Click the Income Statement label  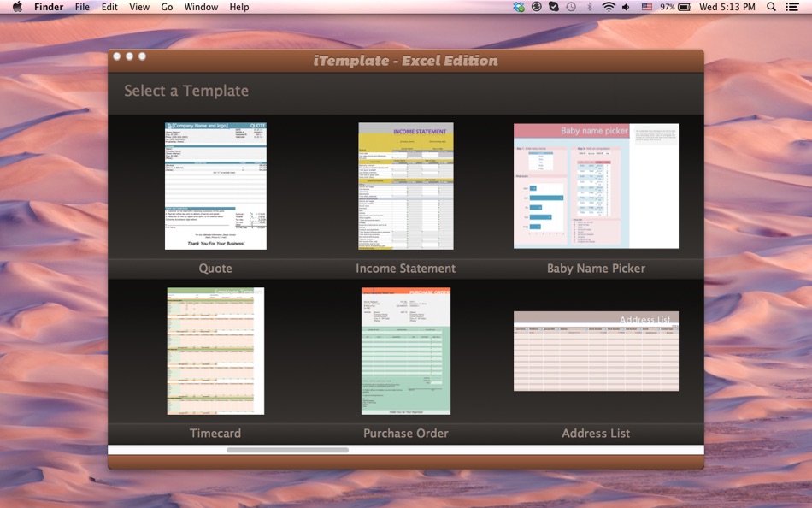click(x=405, y=269)
